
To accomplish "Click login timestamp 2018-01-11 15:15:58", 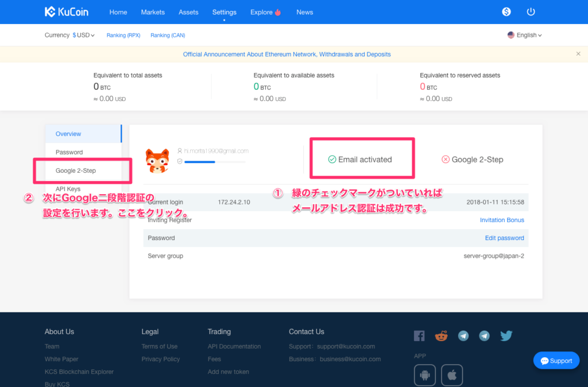I will click(496, 202).
